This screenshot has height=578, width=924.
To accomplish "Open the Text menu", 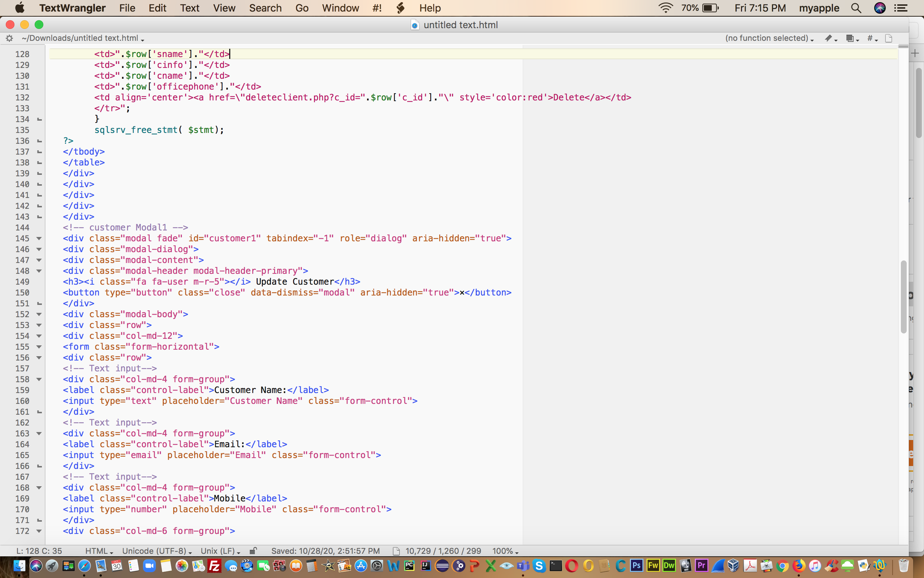I will [x=190, y=8].
